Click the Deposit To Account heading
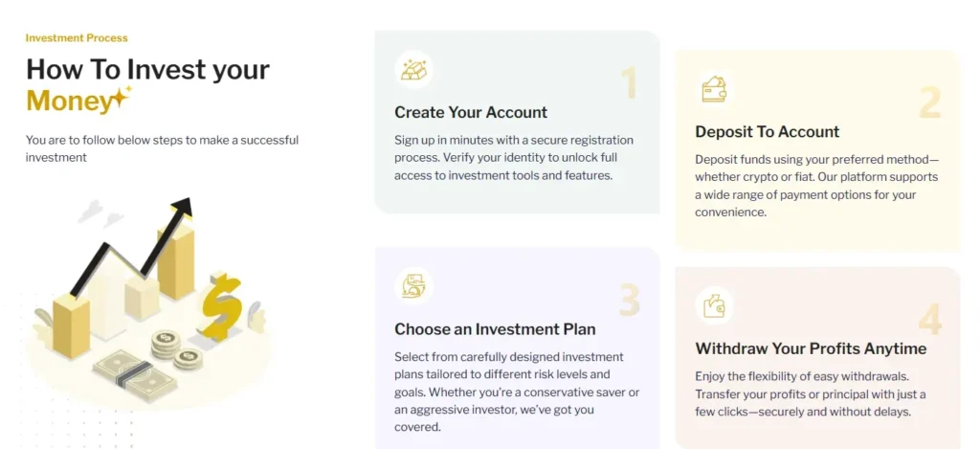The image size is (980, 449). coord(767,132)
